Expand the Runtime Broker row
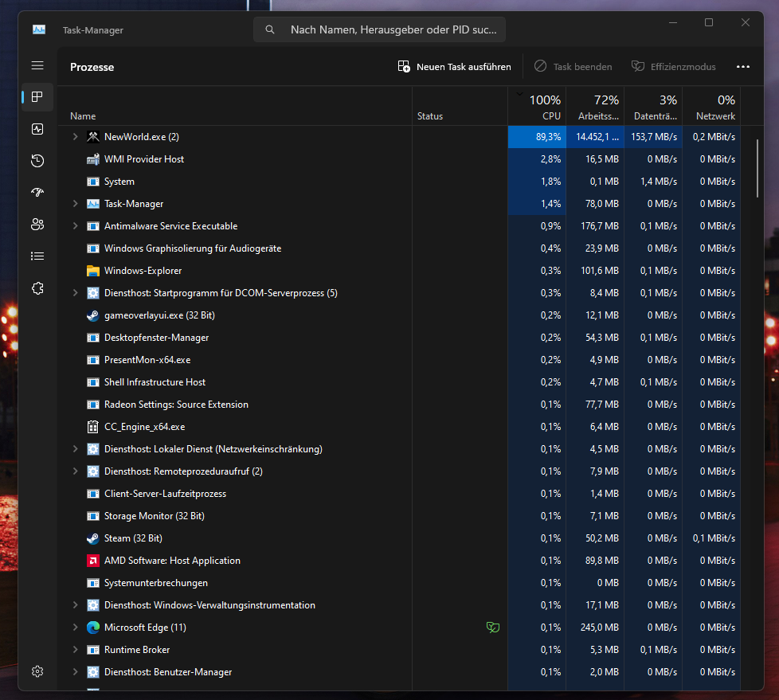 [x=75, y=650]
